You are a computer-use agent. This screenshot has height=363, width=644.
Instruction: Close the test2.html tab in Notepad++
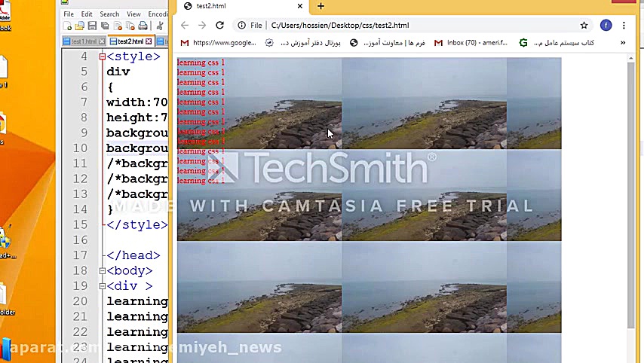click(149, 41)
